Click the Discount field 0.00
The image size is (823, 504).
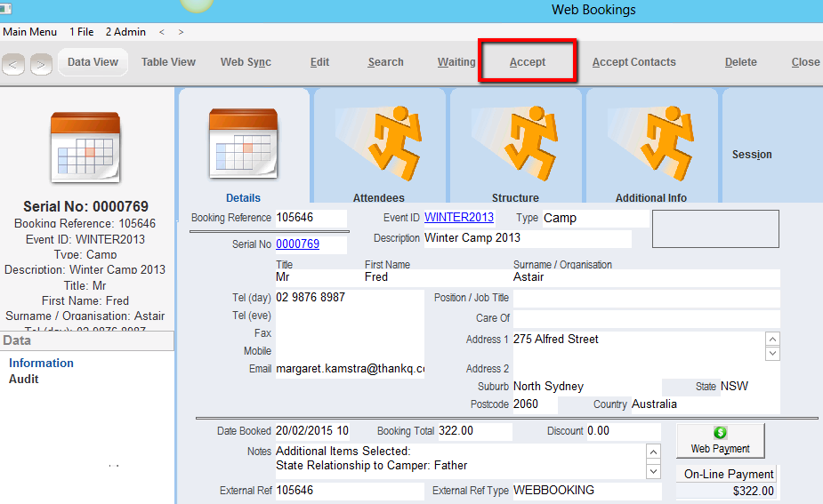coord(624,431)
